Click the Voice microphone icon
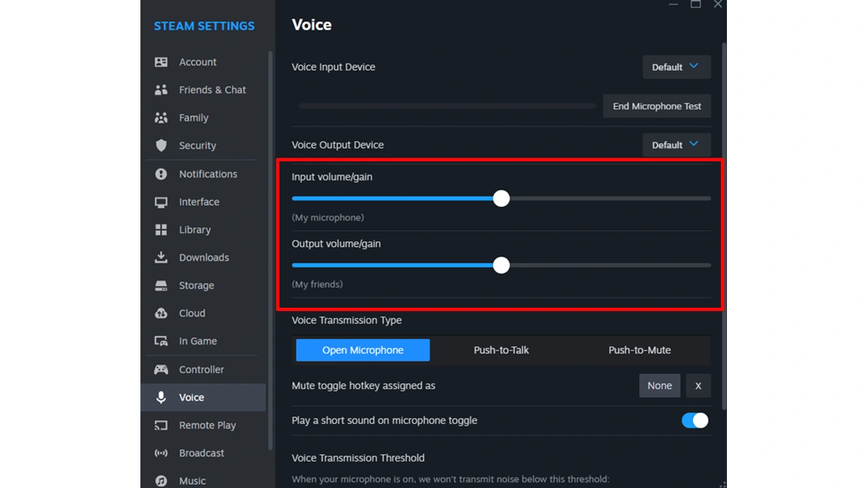The width and height of the screenshot is (868, 488). click(x=161, y=397)
